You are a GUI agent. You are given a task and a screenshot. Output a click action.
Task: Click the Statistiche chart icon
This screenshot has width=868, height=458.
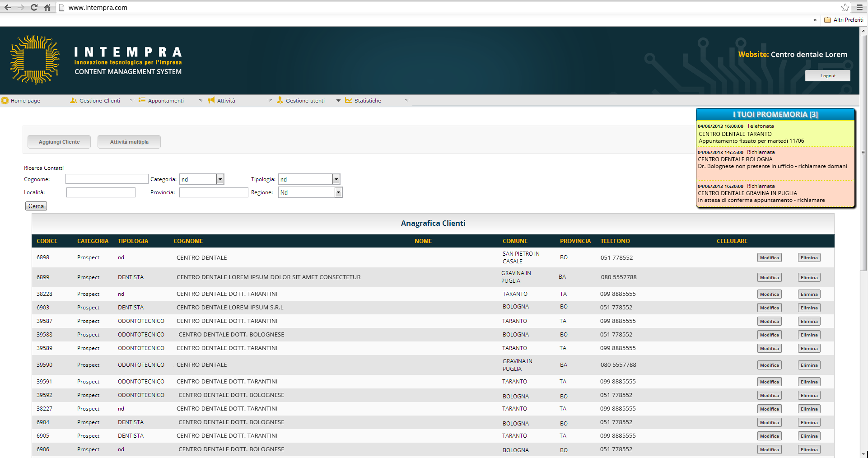point(349,100)
